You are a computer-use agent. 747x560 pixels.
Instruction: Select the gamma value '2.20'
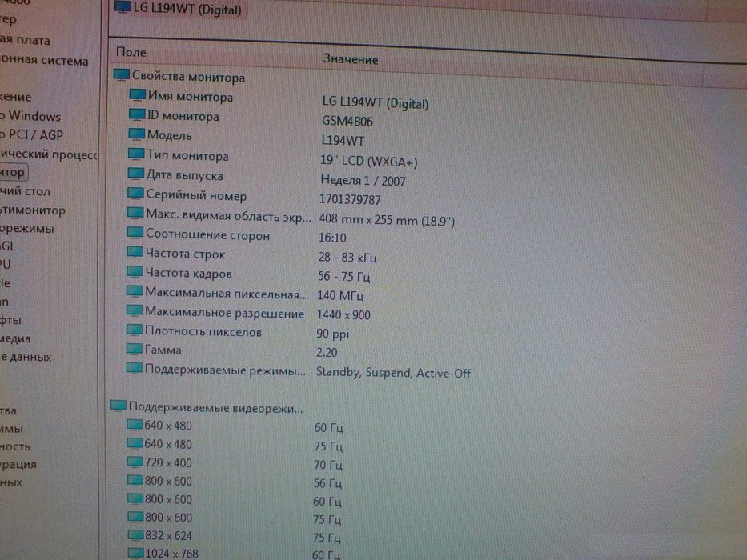(327, 352)
